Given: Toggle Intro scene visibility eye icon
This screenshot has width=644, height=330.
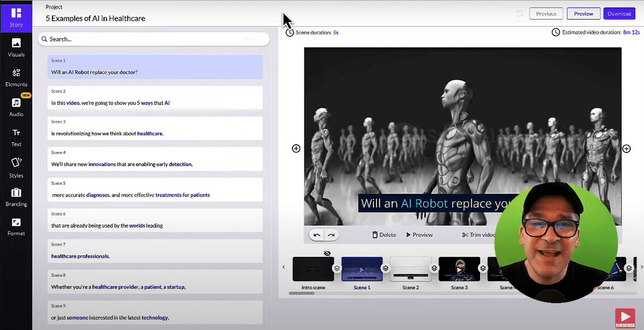Looking at the screenshot, I should point(327,253).
